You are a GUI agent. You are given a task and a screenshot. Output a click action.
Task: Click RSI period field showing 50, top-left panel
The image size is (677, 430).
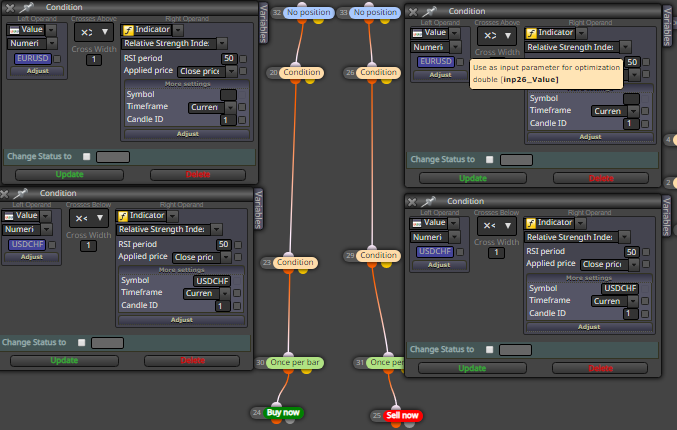click(228, 58)
